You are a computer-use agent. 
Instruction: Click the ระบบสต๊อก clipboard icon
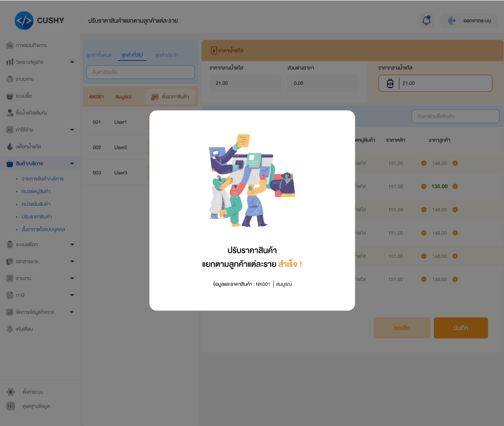coord(10,245)
